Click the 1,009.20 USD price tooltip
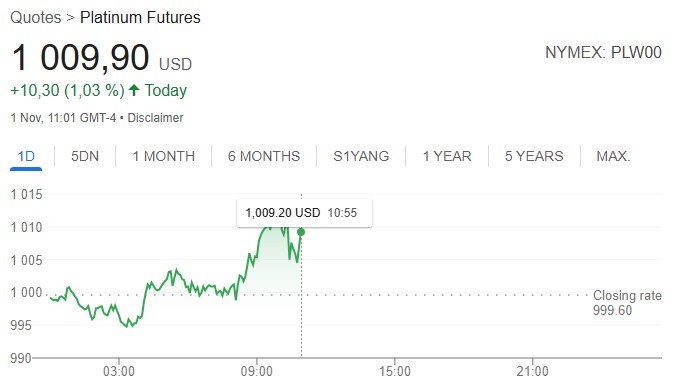 click(304, 213)
